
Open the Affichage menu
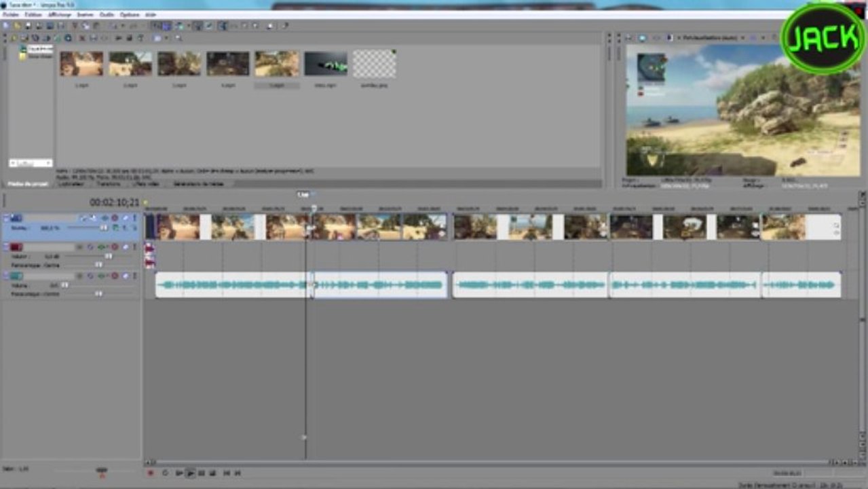click(60, 15)
